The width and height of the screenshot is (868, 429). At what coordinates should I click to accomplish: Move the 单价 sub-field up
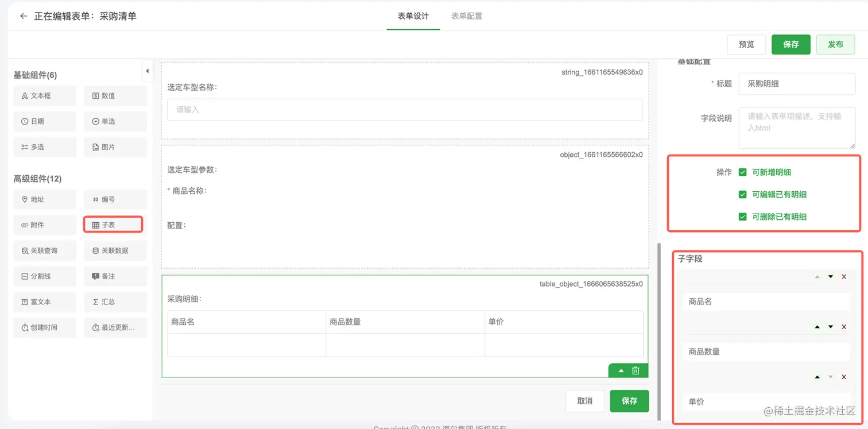pos(817,377)
